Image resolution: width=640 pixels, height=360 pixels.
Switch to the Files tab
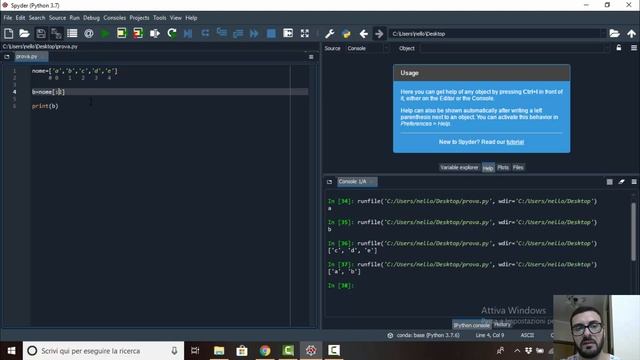click(518, 167)
